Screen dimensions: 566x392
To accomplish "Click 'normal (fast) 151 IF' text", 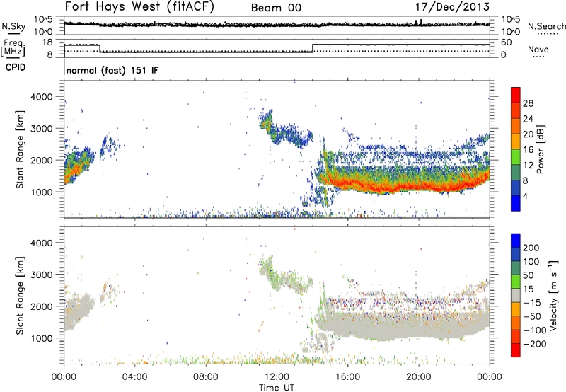I will (x=112, y=70).
